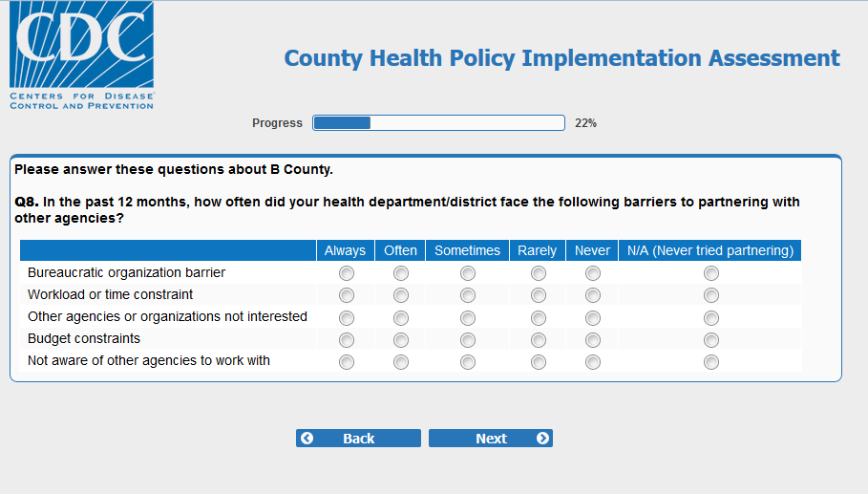Viewport: 868px width, 494px height.
Task: Select Often for Workload or time constraint
Action: (401, 295)
